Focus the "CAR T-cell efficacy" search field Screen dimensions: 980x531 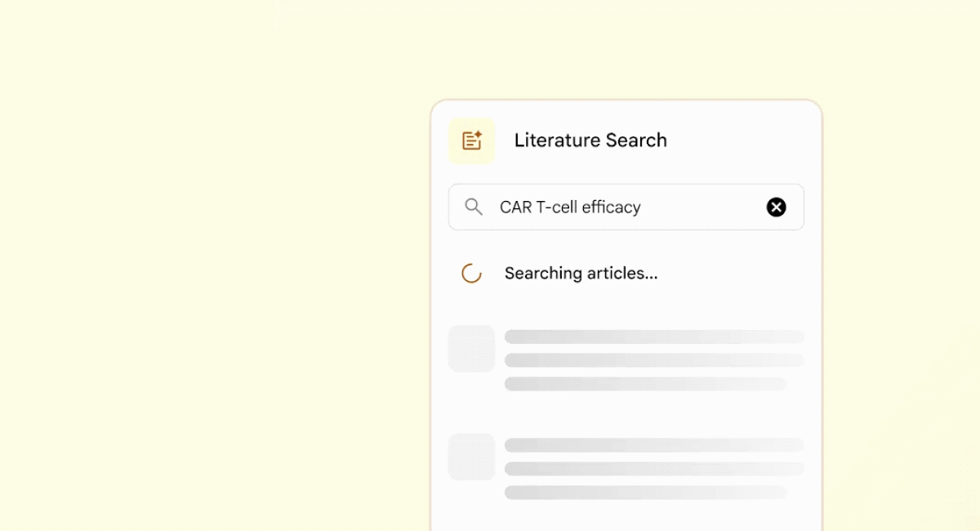pos(626,207)
